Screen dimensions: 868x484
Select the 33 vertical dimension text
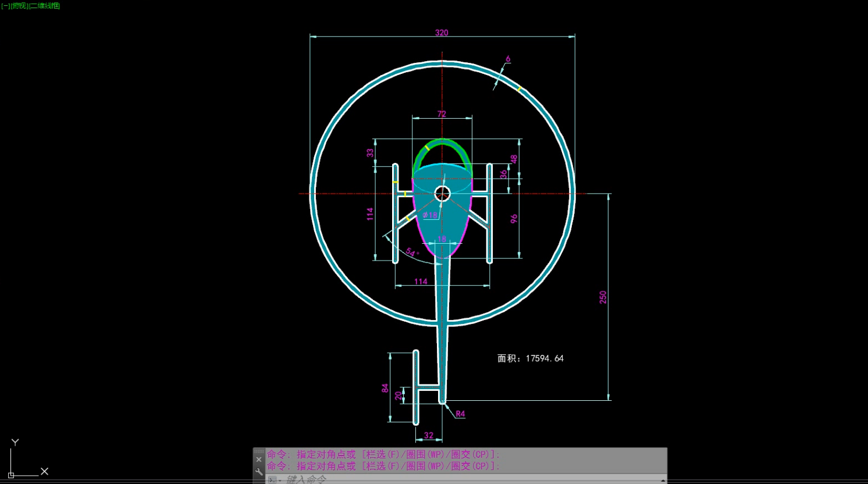370,153
